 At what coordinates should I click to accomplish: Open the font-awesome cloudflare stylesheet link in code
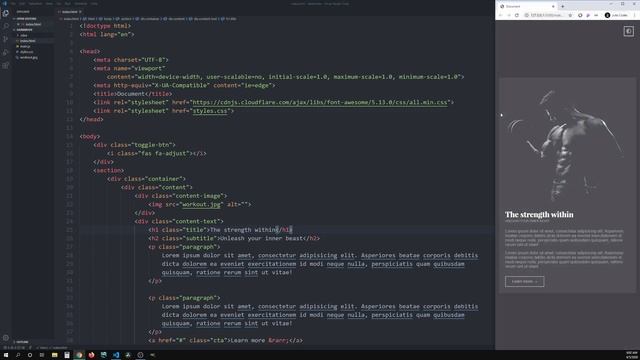point(320,102)
